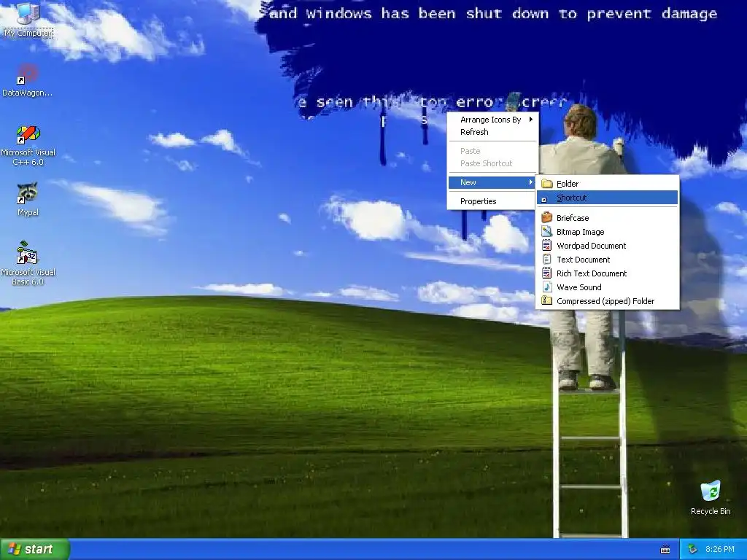Select the Bitmap Image text label

tap(580, 232)
